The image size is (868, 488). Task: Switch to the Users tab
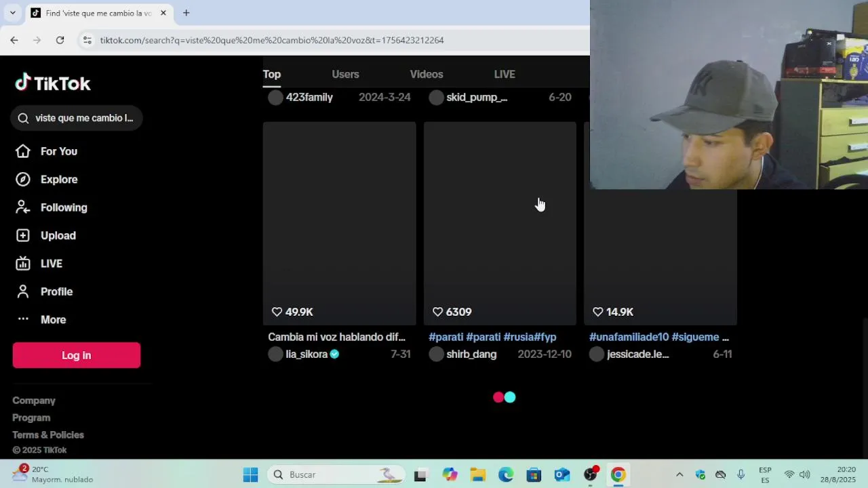coord(345,74)
